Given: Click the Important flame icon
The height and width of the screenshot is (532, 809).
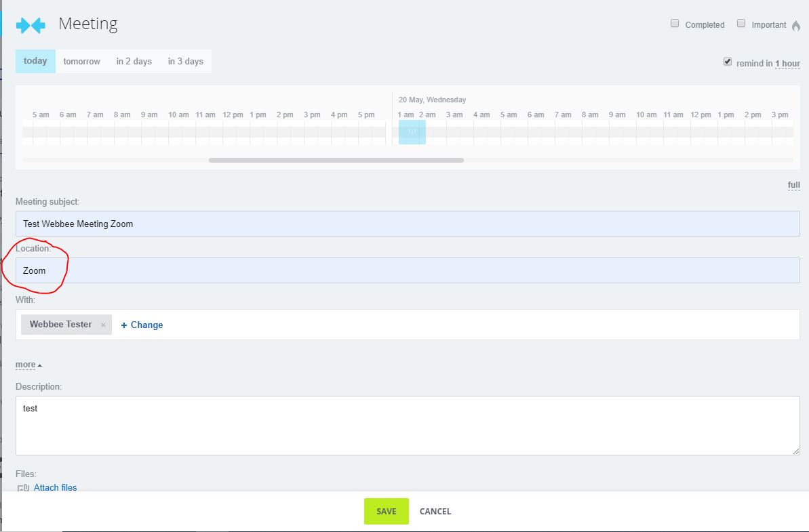Looking at the screenshot, I should 795,26.
